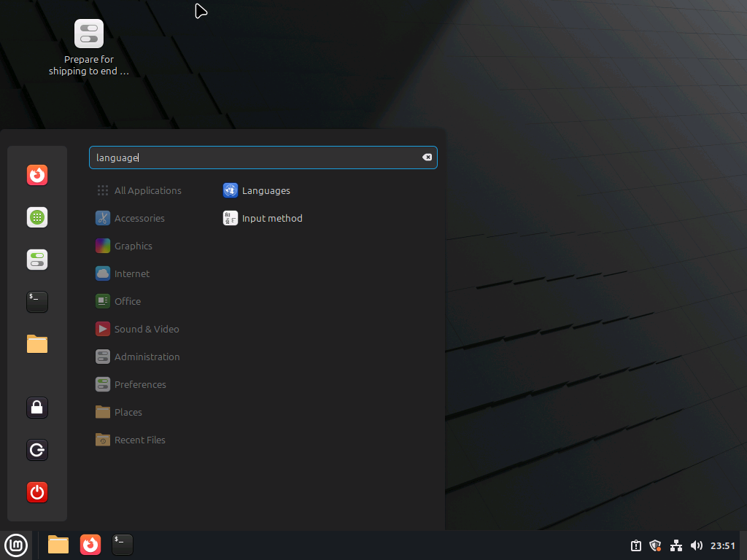Open Firefox from the menu favorites sidebar
The width and height of the screenshot is (747, 560).
[37, 175]
